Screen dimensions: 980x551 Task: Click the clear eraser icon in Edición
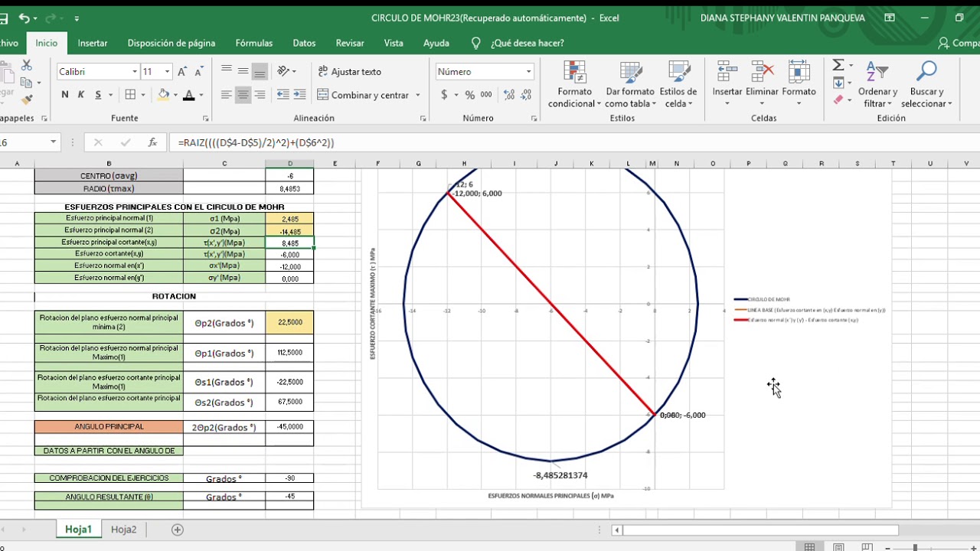point(838,99)
